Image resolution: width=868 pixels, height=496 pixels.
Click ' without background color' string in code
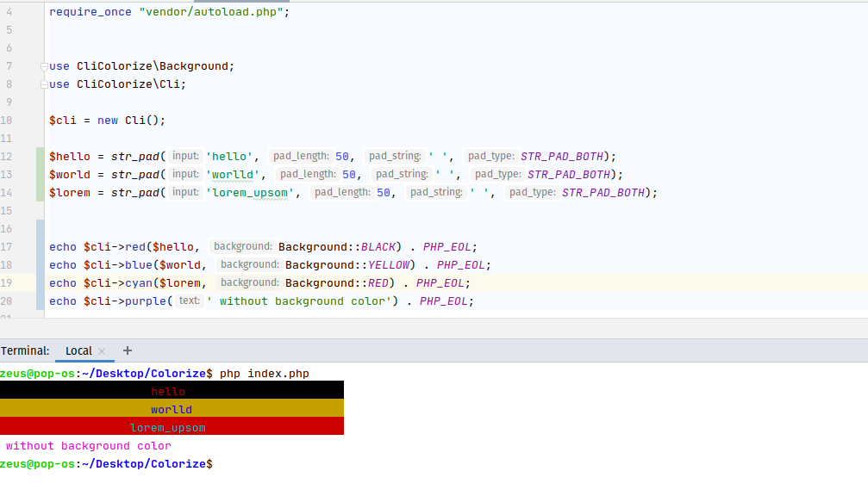point(298,301)
